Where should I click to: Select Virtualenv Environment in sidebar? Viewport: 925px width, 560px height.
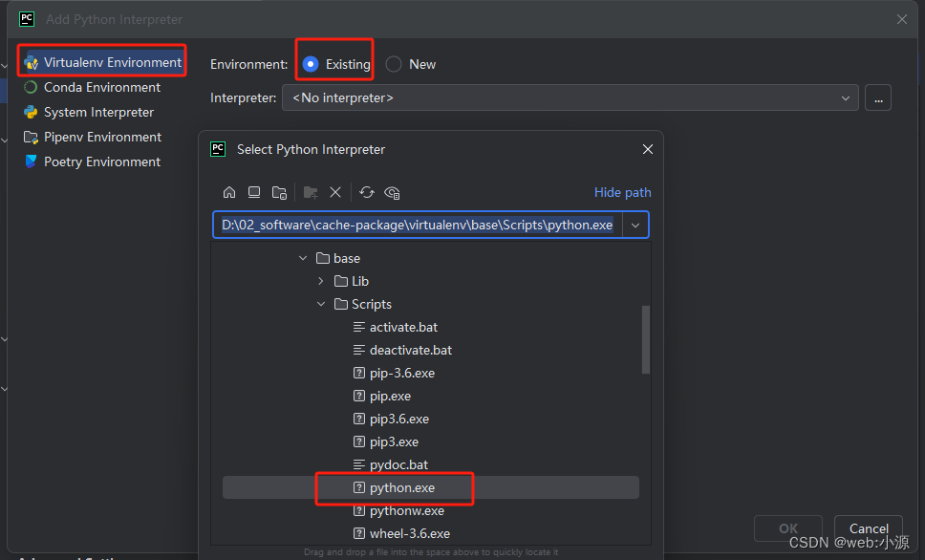coord(102,62)
